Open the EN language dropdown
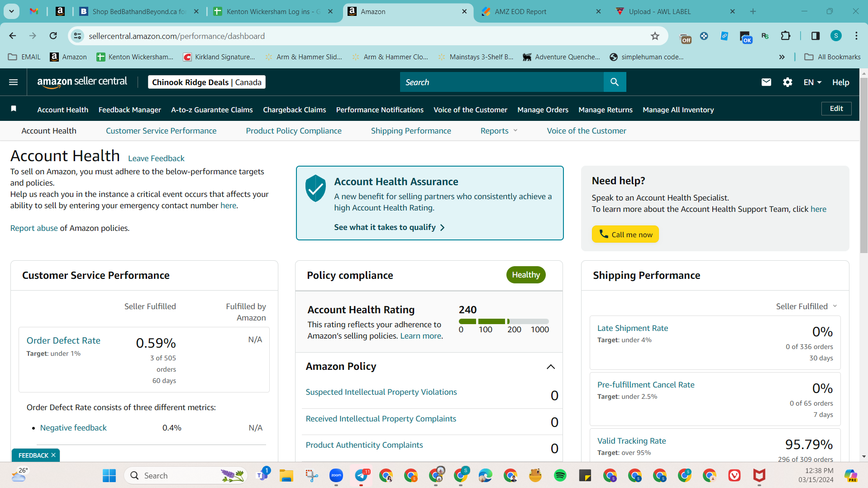The width and height of the screenshot is (868, 488). tap(812, 82)
